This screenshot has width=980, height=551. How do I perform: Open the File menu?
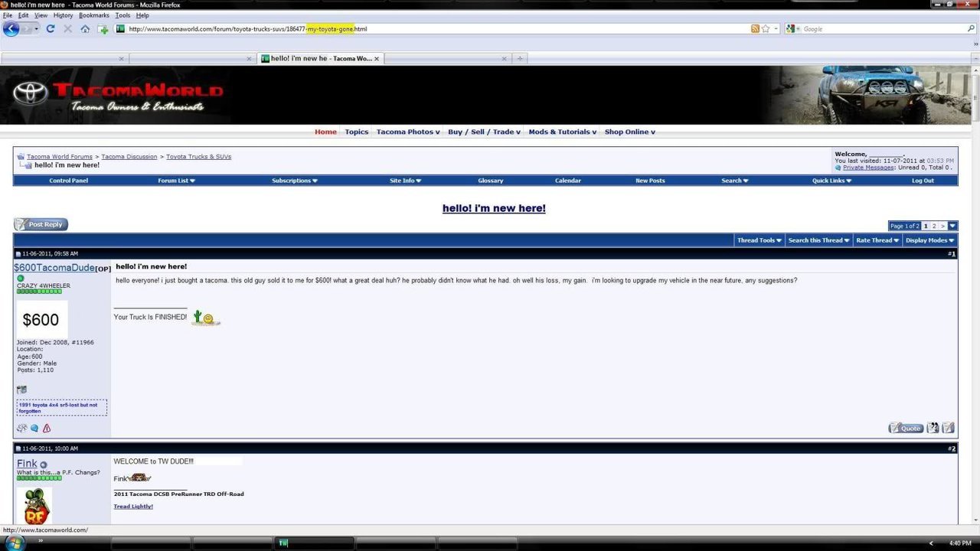pyautogui.click(x=8, y=15)
